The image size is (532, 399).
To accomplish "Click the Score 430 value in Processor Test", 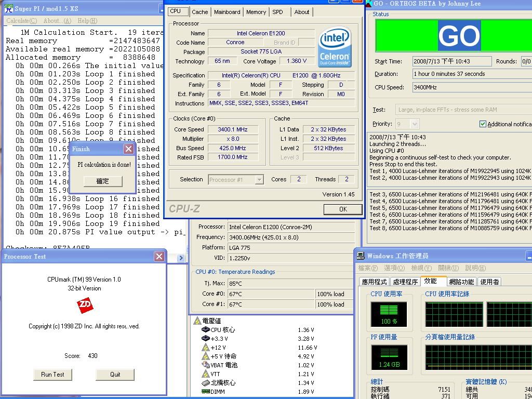I will tap(92, 355).
